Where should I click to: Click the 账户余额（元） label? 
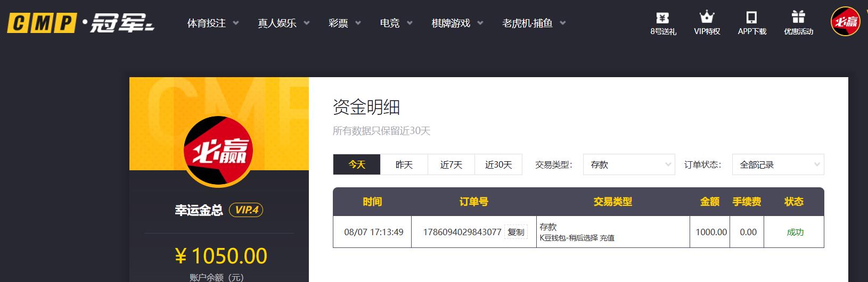216,277
